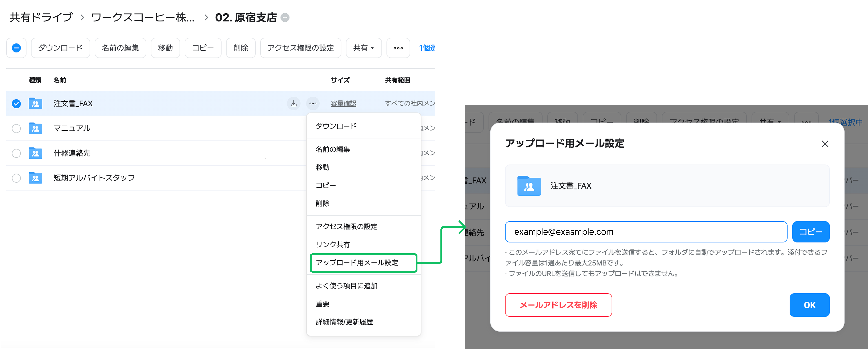This screenshot has width=868, height=349.
Task: Click the 什器連絡先 shared folder icon
Action: coord(35,153)
